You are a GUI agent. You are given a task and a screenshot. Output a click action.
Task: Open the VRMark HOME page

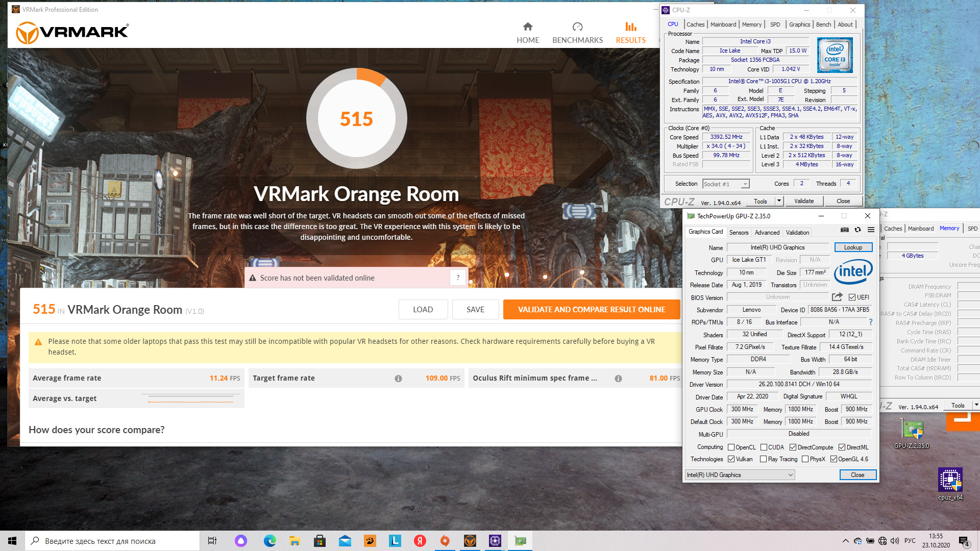[528, 33]
